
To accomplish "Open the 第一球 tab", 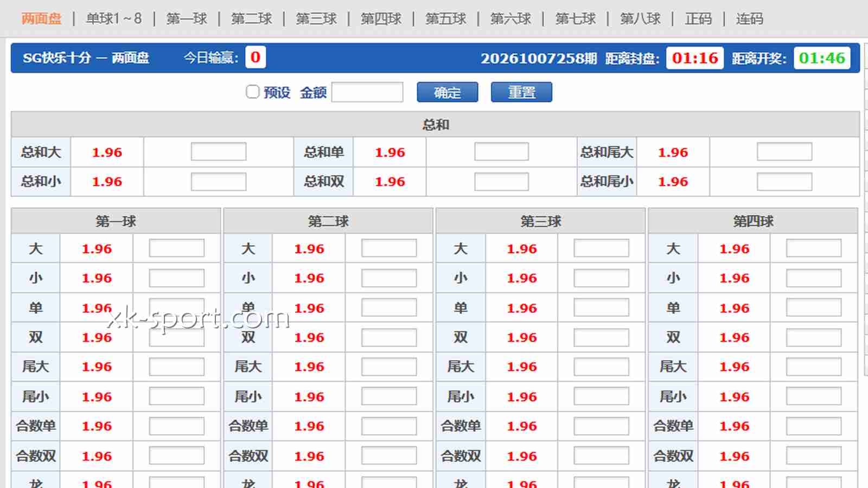I will tap(187, 19).
